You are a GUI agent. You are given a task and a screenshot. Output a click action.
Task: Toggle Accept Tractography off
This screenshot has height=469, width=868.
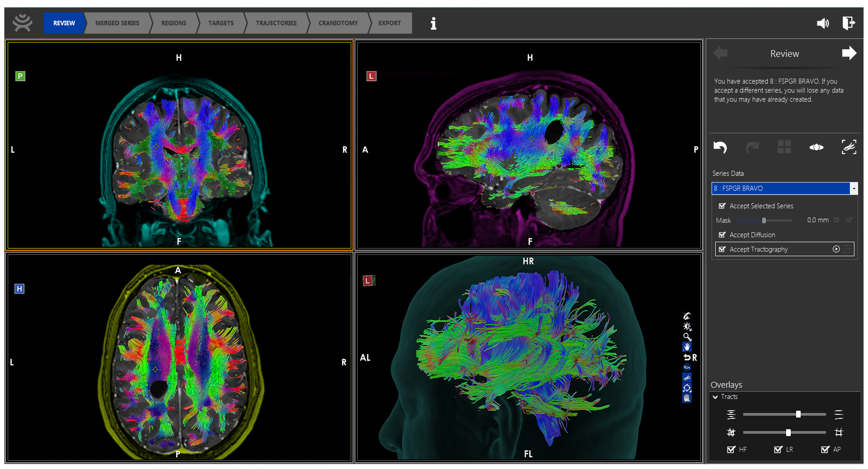click(722, 249)
